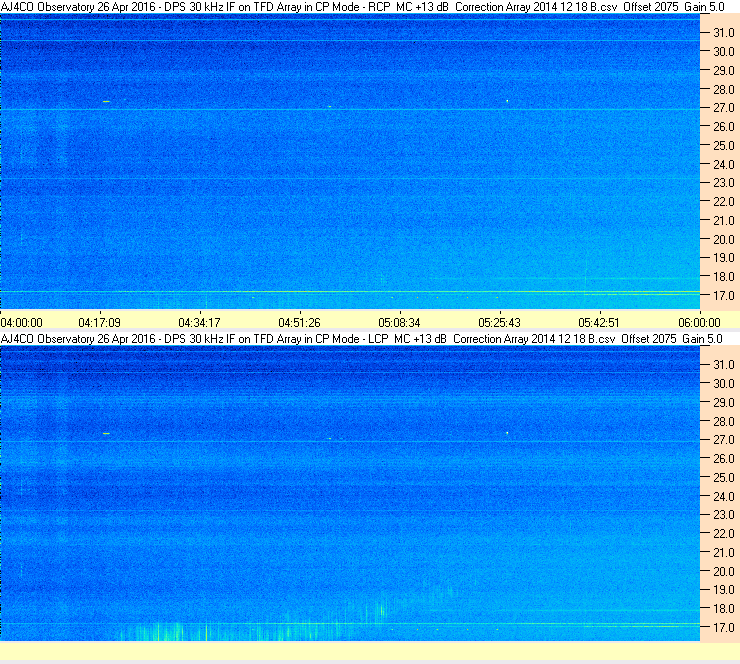Click the 20.0 frequency label on RCP axis
This screenshot has height=664, width=740.
coord(724,240)
